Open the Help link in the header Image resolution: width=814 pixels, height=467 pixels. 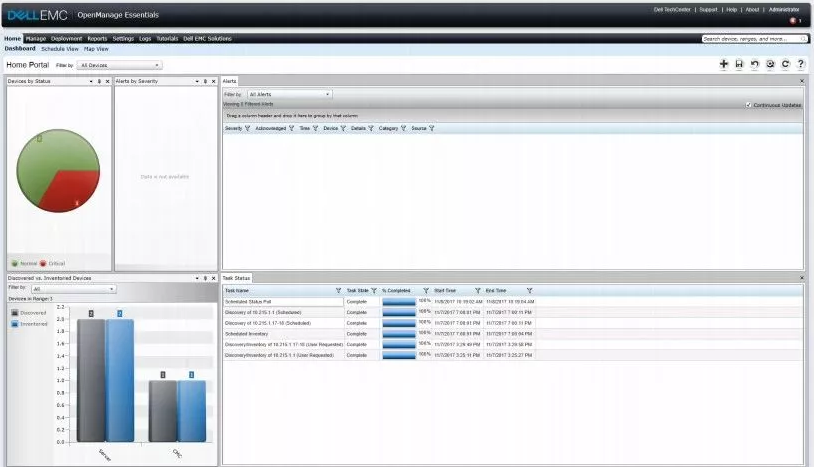pos(731,10)
